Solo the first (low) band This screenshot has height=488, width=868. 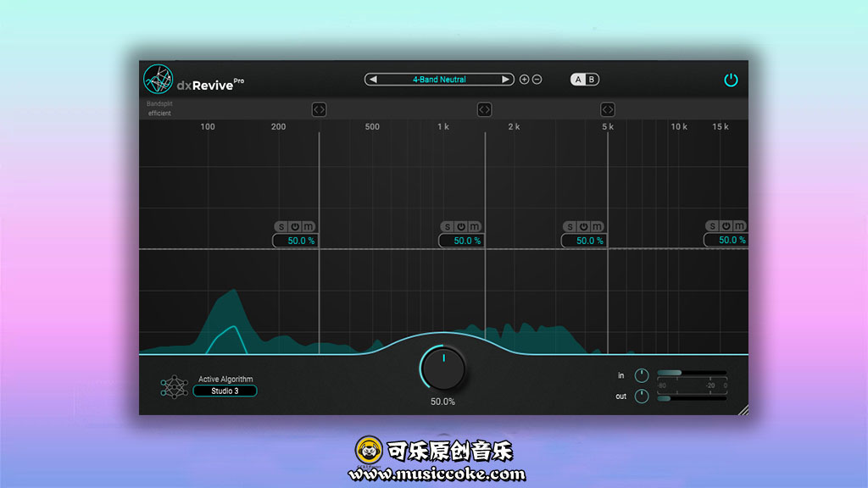[x=281, y=227]
